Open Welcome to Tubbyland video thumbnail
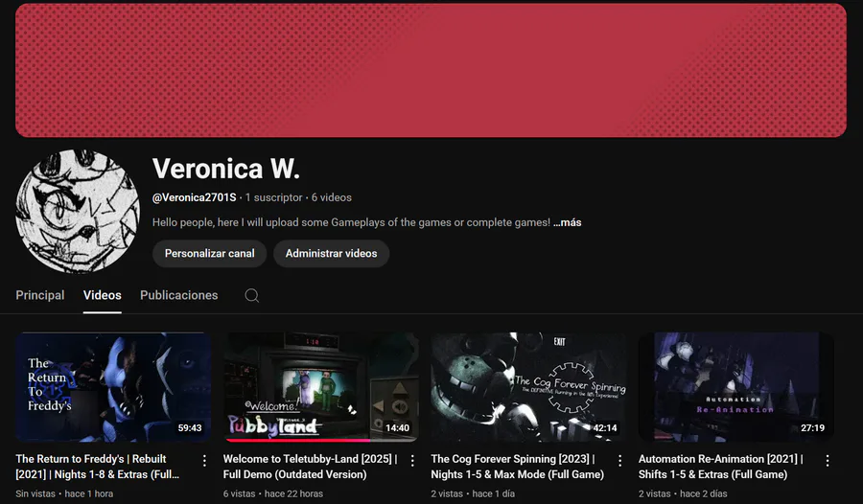863x504 pixels. tap(321, 387)
